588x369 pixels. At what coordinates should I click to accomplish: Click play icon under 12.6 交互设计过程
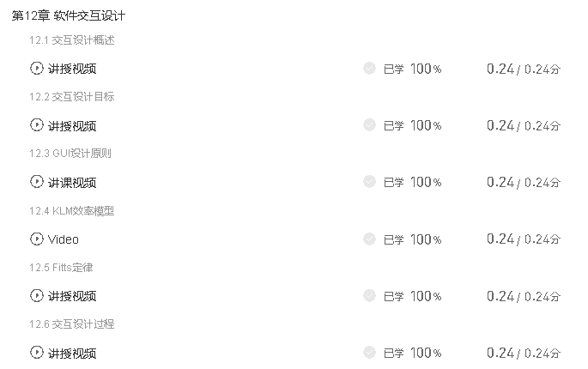tap(37, 353)
